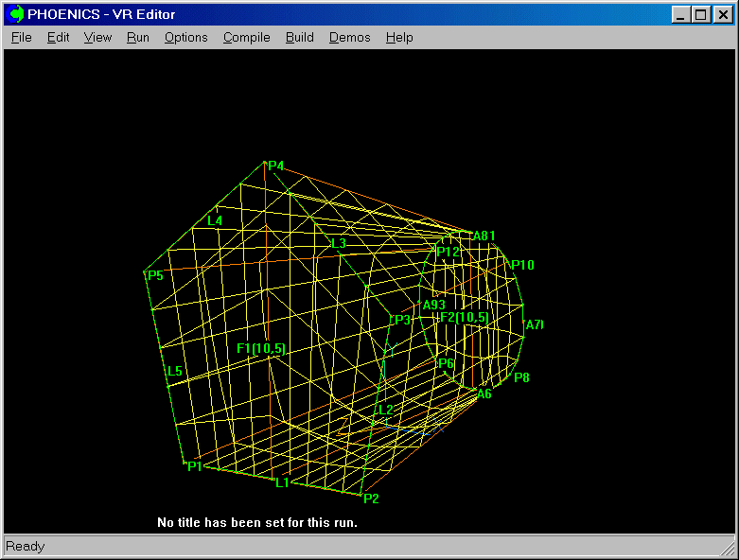Viewport: 739px width, 560px height.
Task: Click point P1 on the mesh
Action: (x=194, y=466)
